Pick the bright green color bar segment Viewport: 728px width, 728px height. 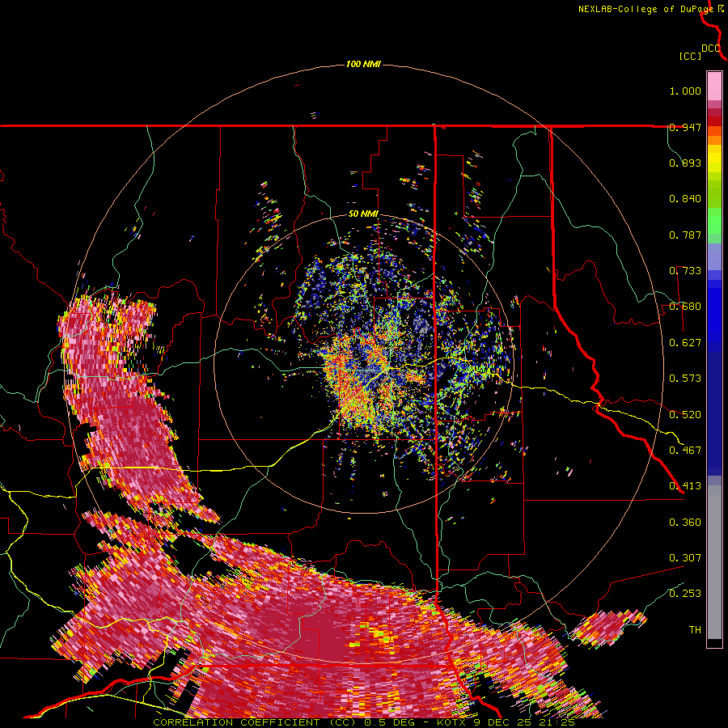tap(714, 221)
